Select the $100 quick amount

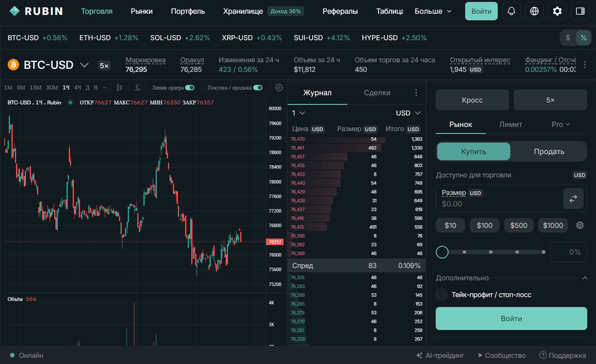tap(485, 225)
